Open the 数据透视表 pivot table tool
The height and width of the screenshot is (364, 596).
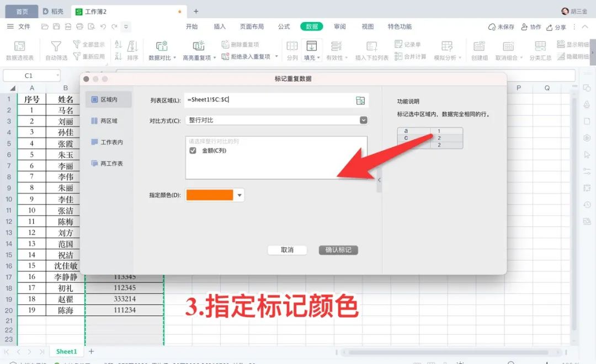pos(20,50)
